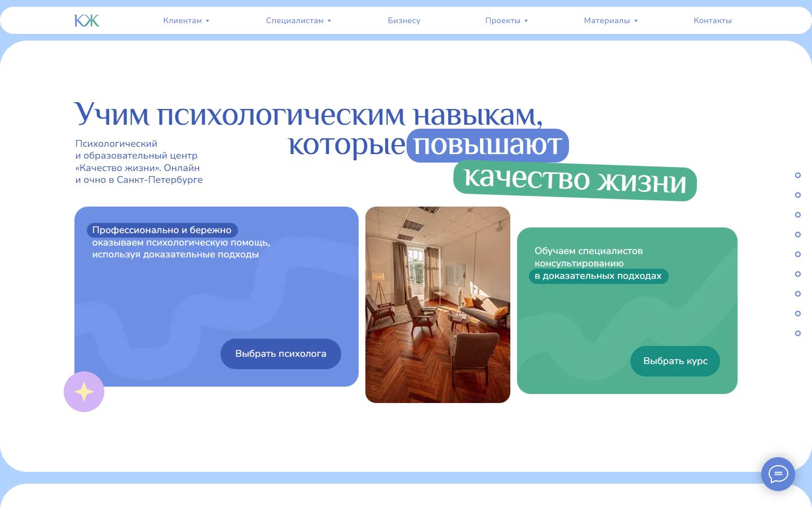Click the purple circle with star icon
The width and height of the screenshot is (812, 508).
(84, 392)
